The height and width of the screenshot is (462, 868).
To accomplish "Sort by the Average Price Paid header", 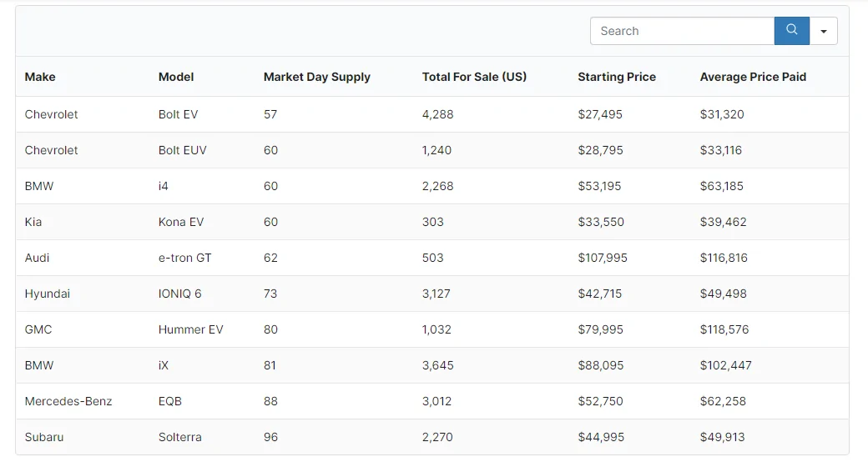I will 753,77.
